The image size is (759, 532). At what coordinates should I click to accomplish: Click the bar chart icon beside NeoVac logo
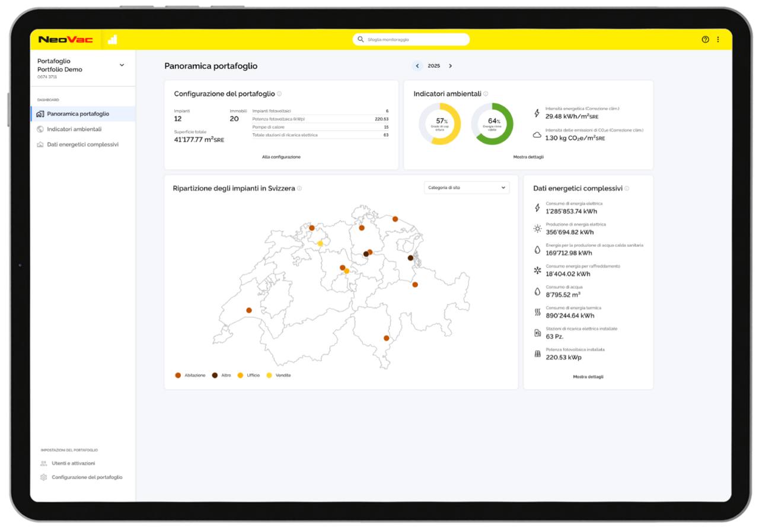pyautogui.click(x=112, y=40)
